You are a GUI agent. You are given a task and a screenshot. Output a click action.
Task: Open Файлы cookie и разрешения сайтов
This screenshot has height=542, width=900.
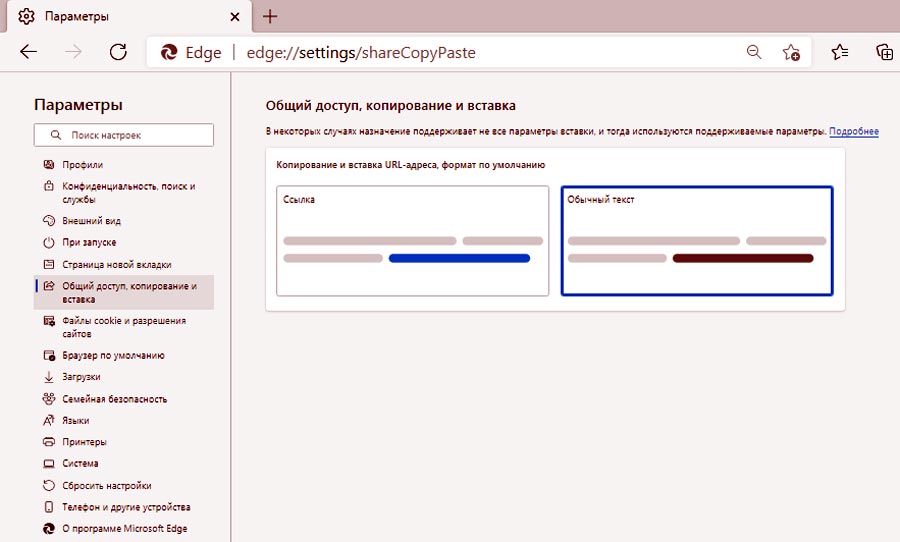[124, 327]
